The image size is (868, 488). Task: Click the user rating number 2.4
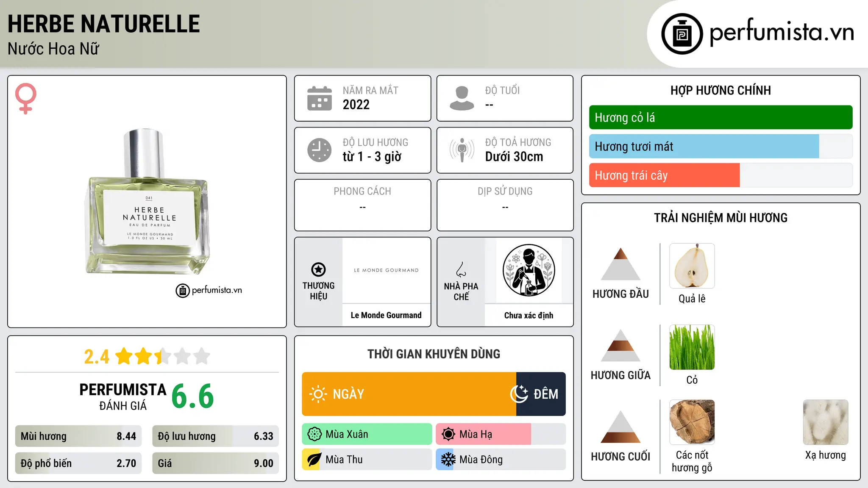[x=97, y=357]
